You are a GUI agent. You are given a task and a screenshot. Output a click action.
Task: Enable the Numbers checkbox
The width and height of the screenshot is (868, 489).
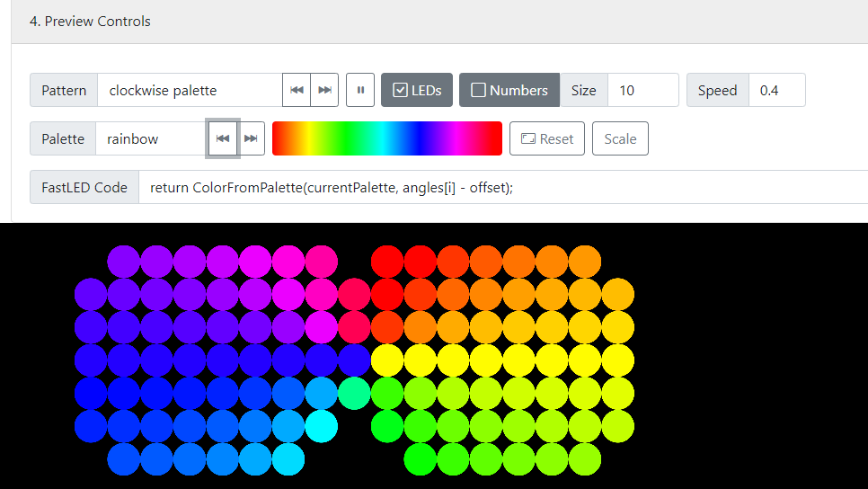(x=479, y=90)
